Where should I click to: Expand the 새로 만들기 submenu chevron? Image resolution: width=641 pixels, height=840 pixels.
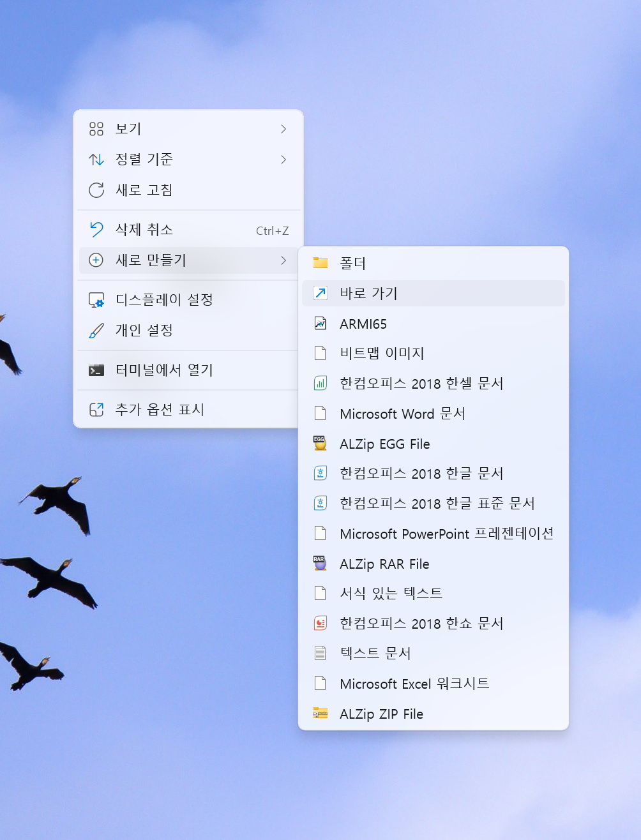[x=283, y=260]
